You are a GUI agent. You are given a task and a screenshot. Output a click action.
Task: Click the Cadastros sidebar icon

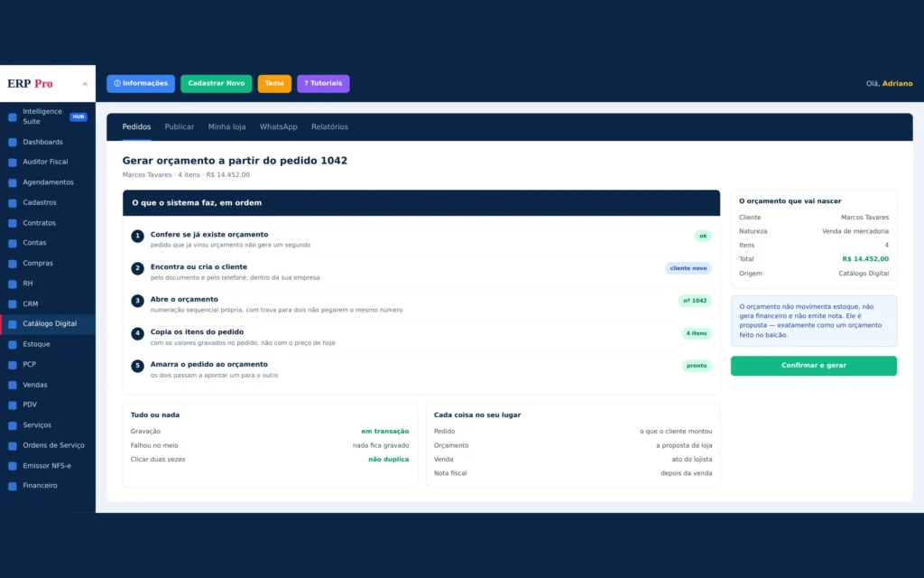click(x=13, y=203)
